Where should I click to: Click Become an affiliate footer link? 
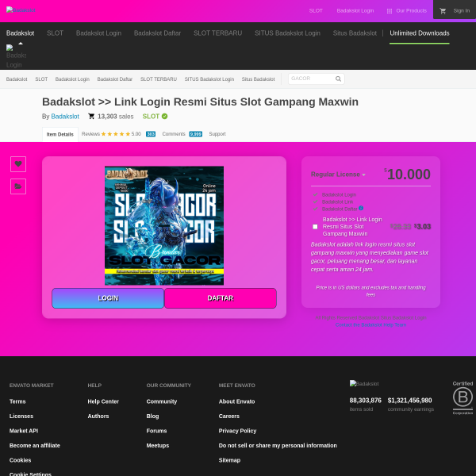coord(35,445)
